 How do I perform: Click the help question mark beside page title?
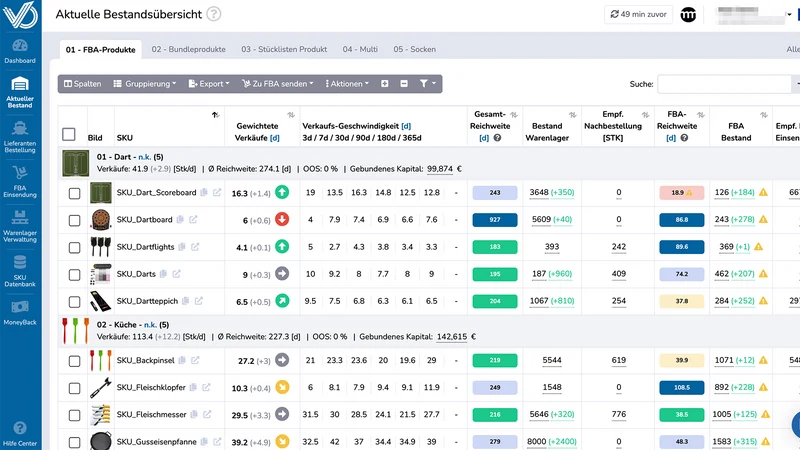214,14
